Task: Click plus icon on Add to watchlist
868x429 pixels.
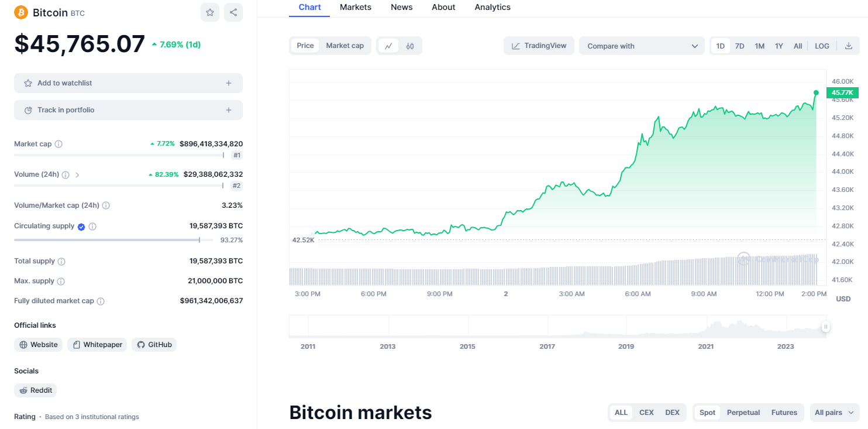Action: pyautogui.click(x=229, y=83)
